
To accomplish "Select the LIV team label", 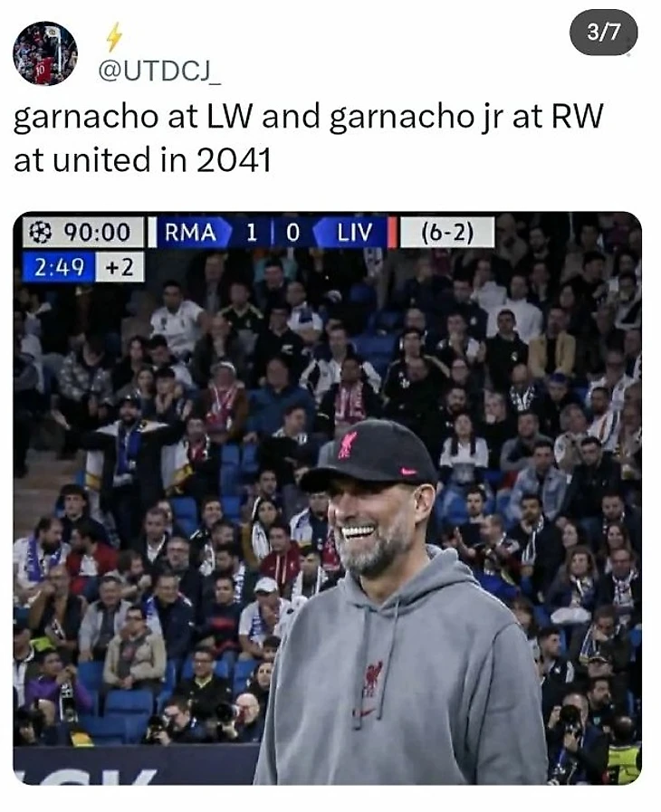I will click(355, 232).
